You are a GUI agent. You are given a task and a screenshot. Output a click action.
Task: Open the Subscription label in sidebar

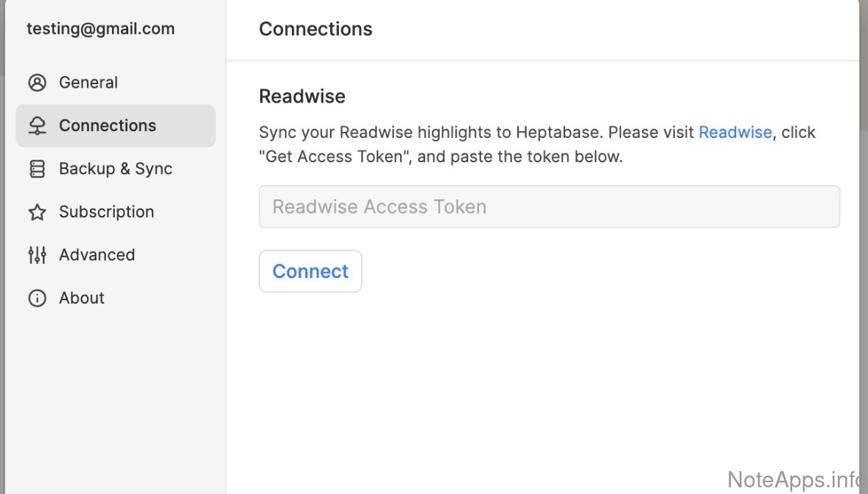107,212
